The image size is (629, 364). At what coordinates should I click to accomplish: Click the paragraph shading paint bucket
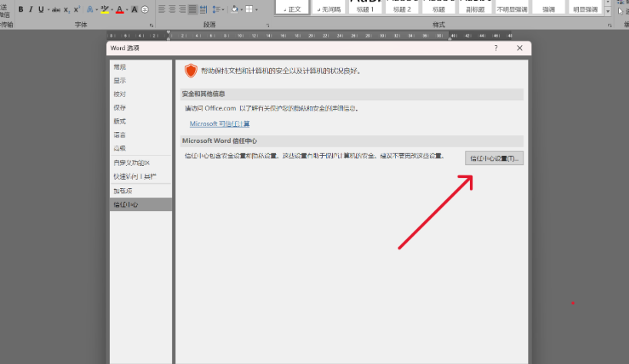coord(235,9)
